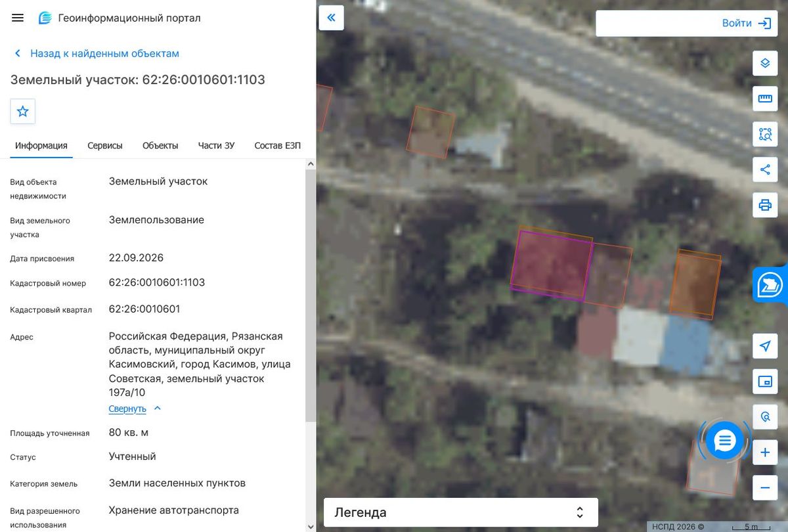Select the ruler measurement tool
The height and width of the screenshot is (532, 788).
765,99
